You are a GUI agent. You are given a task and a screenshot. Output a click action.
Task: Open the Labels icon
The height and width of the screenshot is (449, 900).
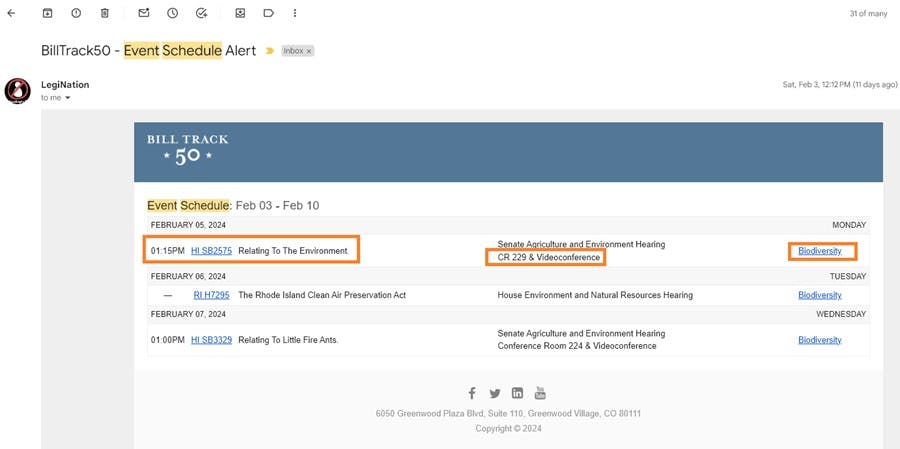(x=269, y=13)
